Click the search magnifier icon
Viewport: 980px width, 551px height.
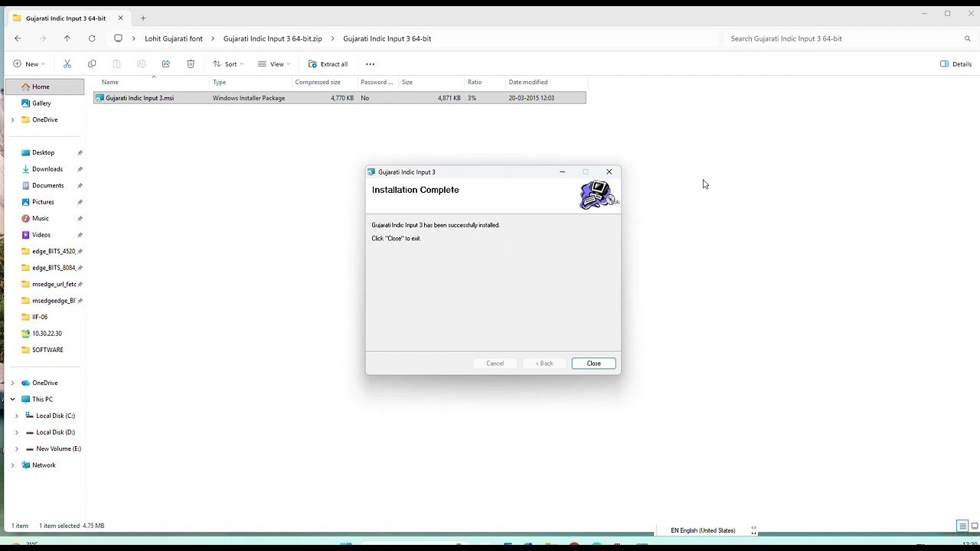point(968,38)
